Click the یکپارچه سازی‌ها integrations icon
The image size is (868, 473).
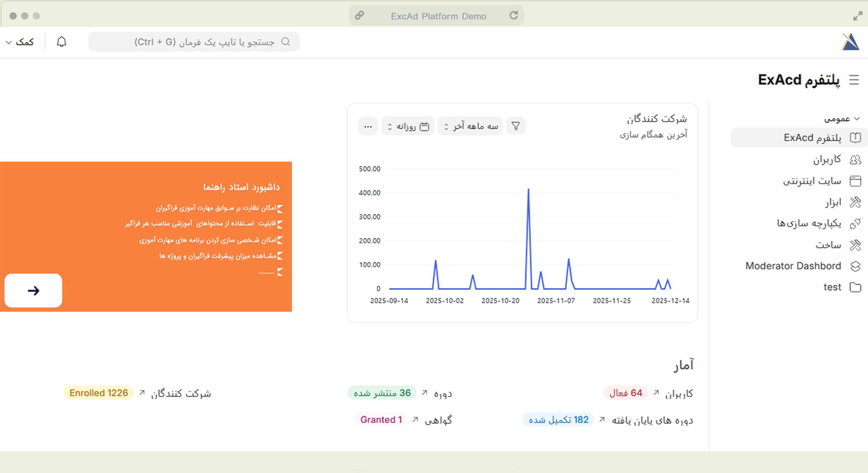tap(855, 224)
